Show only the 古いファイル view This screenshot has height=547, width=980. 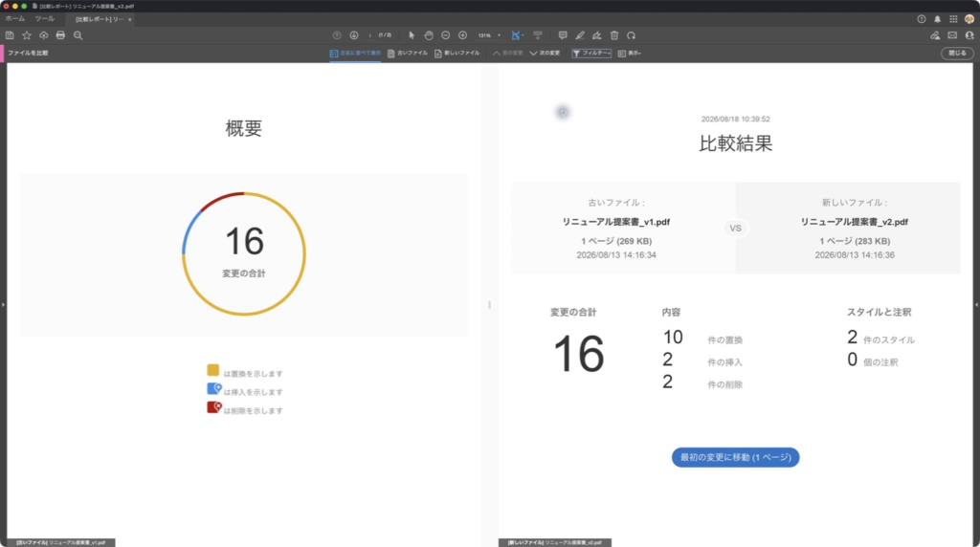tap(408, 54)
